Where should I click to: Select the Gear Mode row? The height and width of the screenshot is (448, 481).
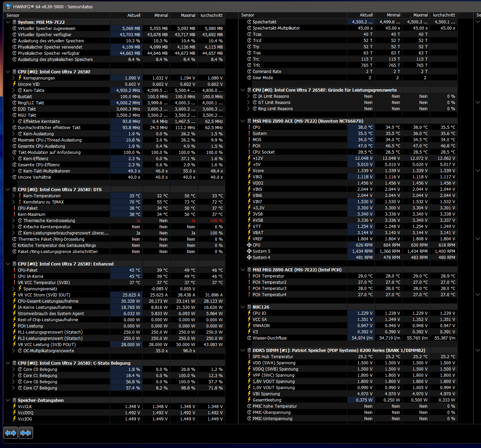click(x=348, y=77)
